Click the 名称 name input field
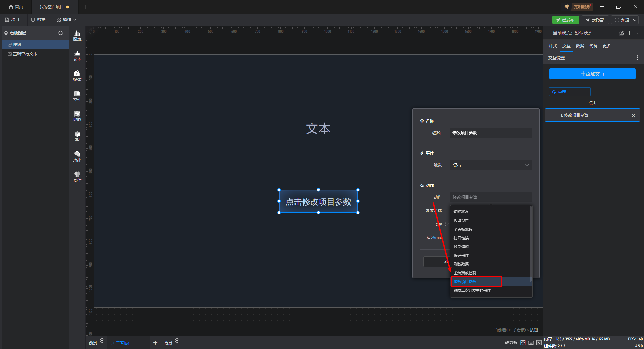This screenshot has width=644, height=349. (x=490, y=133)
